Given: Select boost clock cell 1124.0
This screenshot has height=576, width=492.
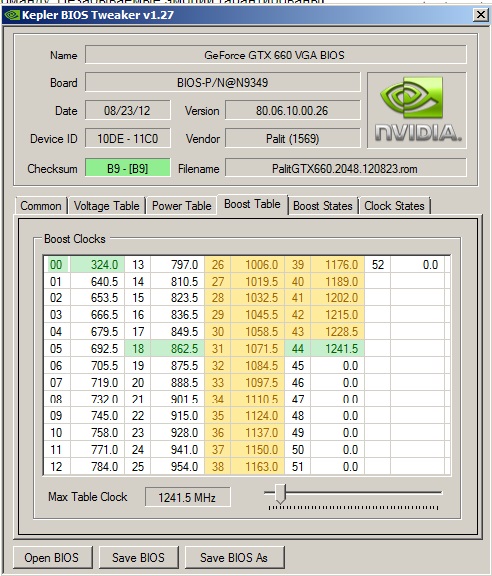Looking at the screenshot, I should pos(258,415).
